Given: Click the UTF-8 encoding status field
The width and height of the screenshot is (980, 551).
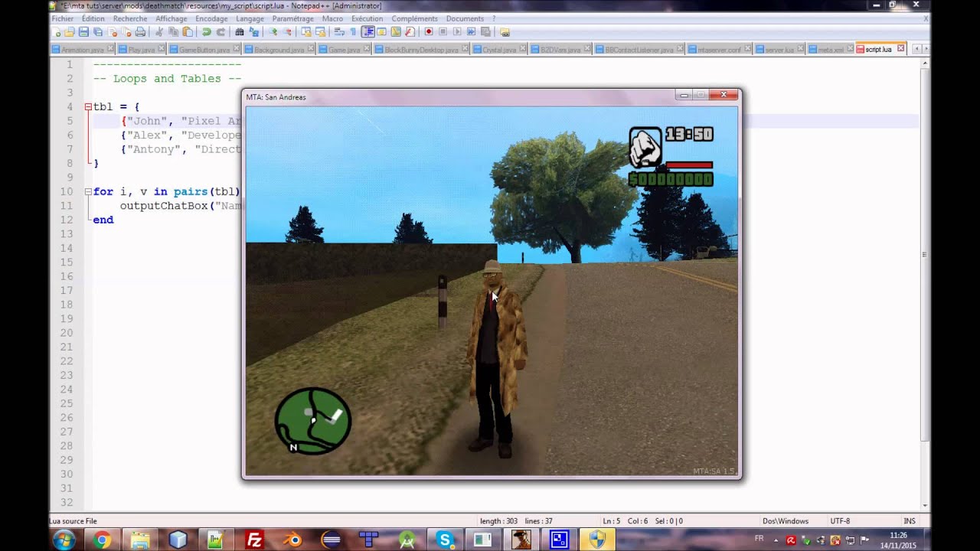Looking at the screenshot, I should (840, 521).
